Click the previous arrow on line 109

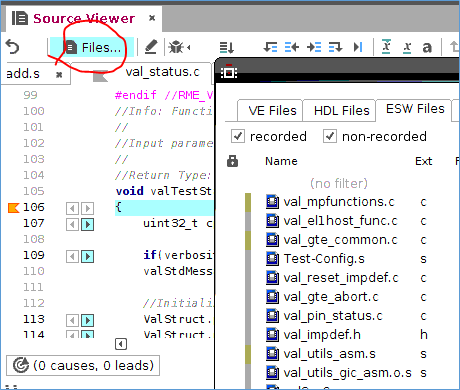pos(72,256)
